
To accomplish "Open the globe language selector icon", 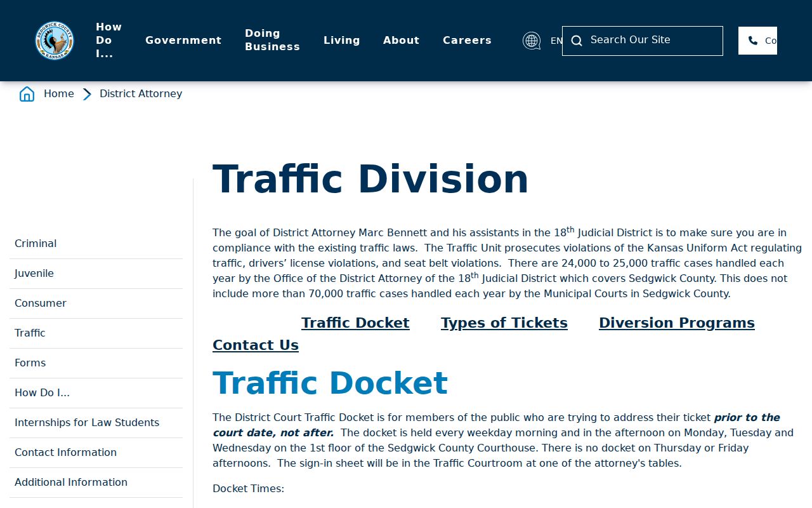I will pyautogui.click(x=532, y=41).
